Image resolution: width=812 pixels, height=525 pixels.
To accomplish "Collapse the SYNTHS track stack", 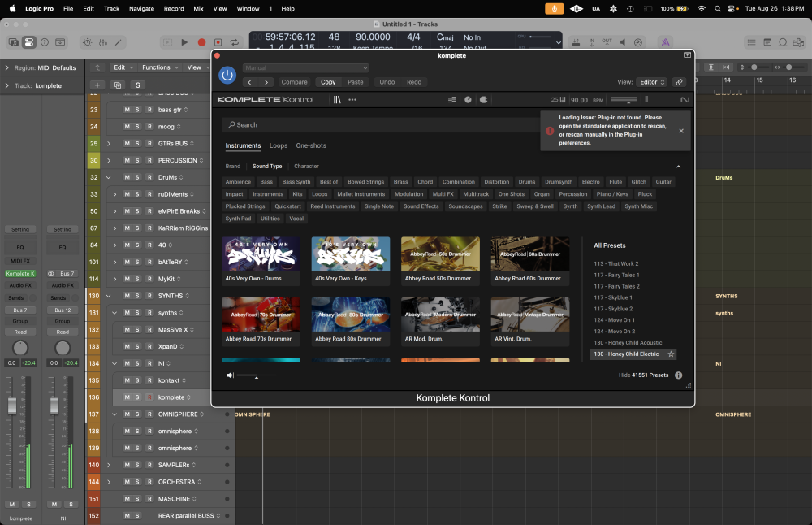I will click(x=109, y=296).
